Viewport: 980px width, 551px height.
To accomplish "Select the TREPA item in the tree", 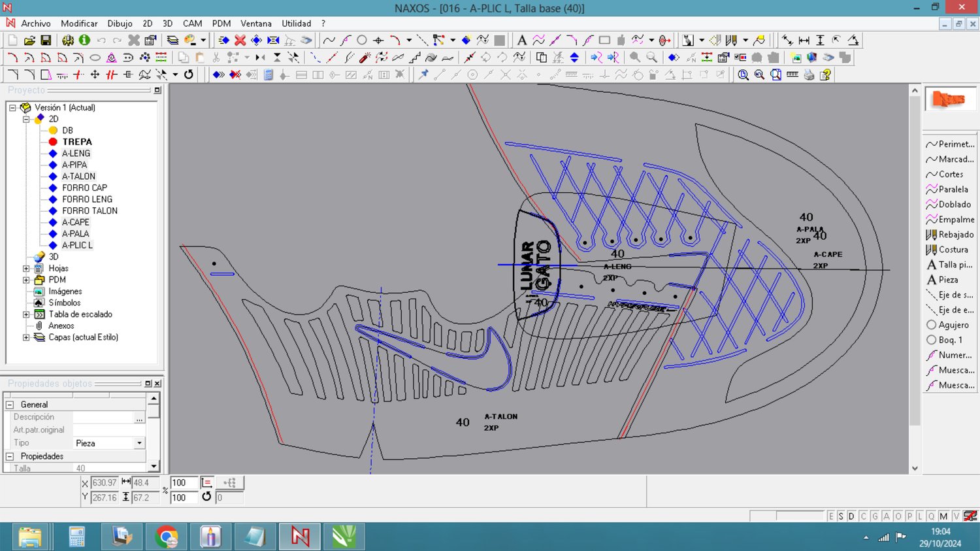I will [x=77, y=142].
